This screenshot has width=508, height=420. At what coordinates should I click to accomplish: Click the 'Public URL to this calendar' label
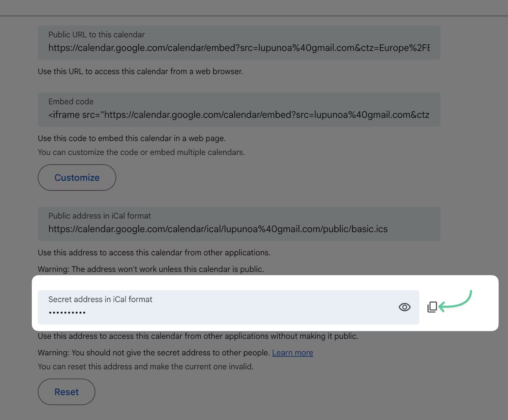tap(96, 35)
